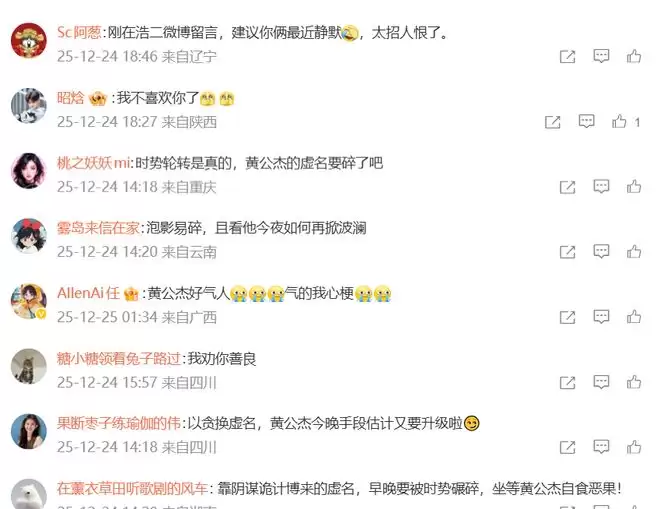The width and height of the screenshot is (660, 509).
Task: Share Sc阿葱's comment via forward icon
Action: 567,56
